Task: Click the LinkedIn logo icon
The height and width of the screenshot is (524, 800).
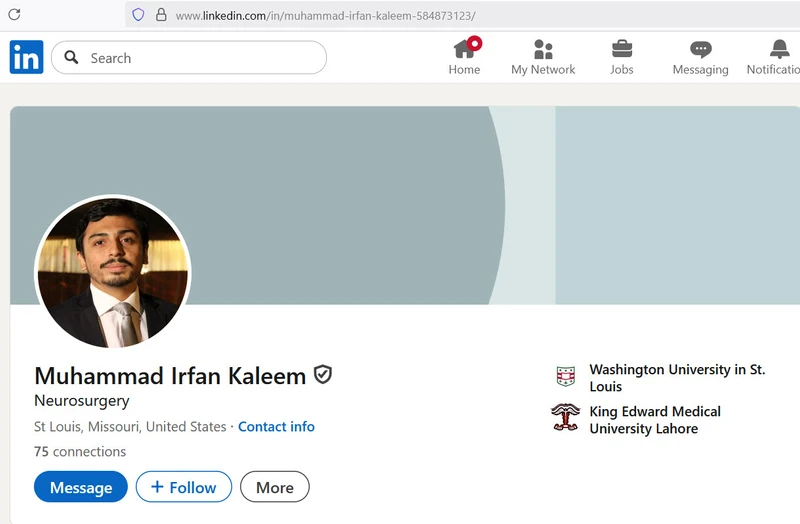Action: pos(26,58)
